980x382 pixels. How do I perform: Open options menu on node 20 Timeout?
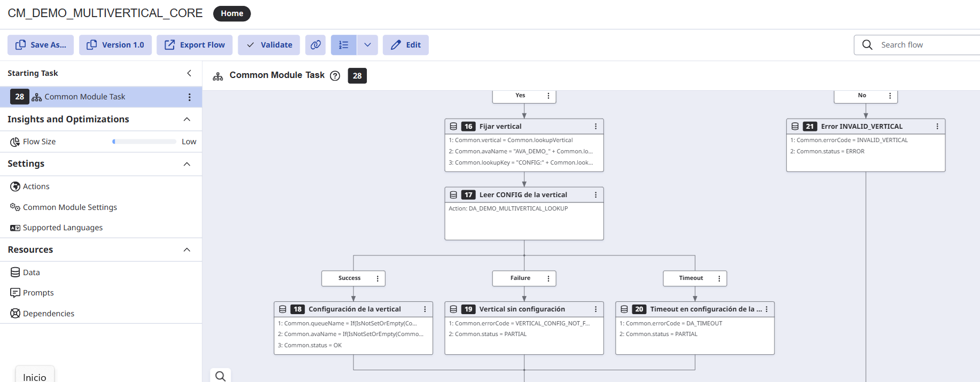coord(766,309)
